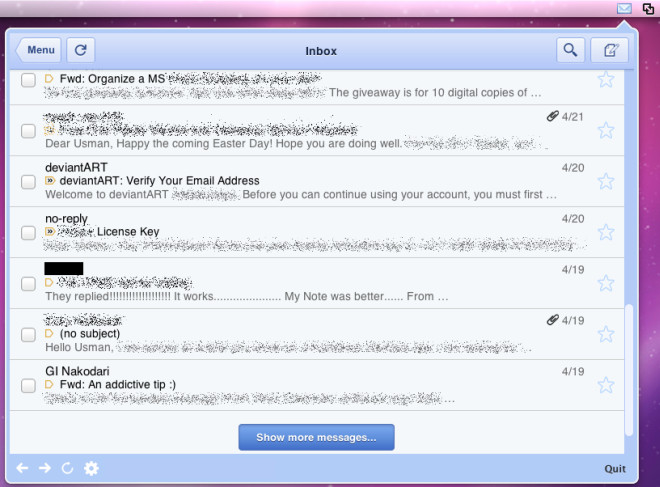
Task: Go back with the left arrow icon
Action: (x=22, y=468)
